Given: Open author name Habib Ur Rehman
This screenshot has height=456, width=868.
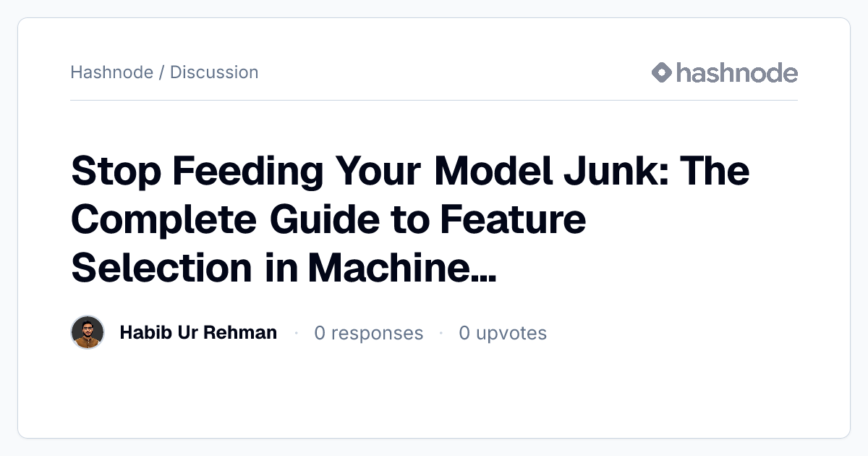Looking at the screenshot, I should tap(198, 332).
